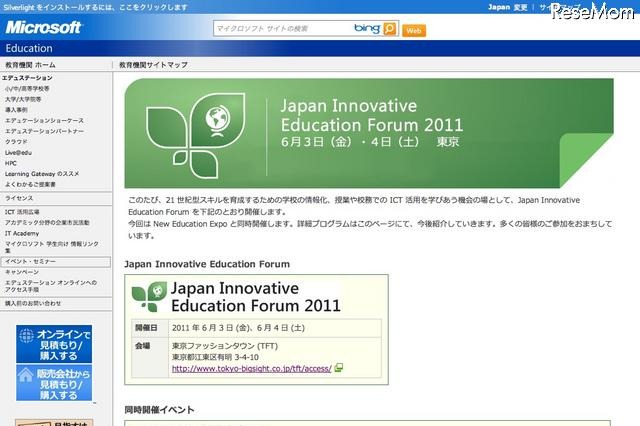Click the small leaf logo in the forum info box
This screenshot has width=640, height=426.
(149, 297)
